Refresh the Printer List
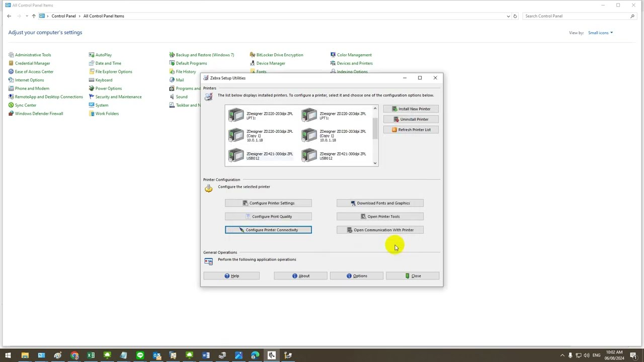Viewport: 644px width, 362px height. [x=411, y=130]
